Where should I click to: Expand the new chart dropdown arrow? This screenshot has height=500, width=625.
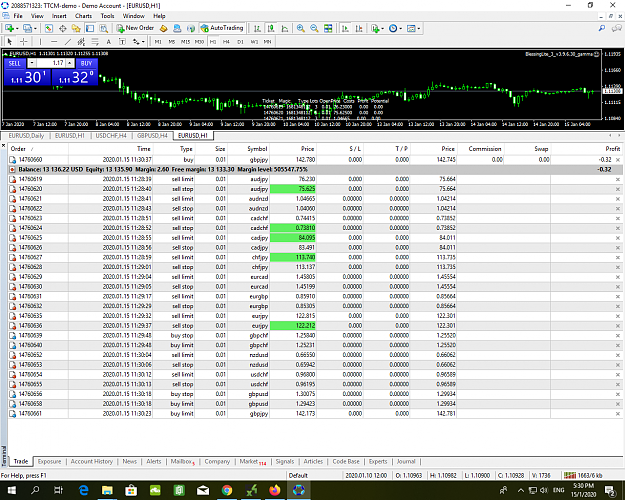[x=17, y=29]
